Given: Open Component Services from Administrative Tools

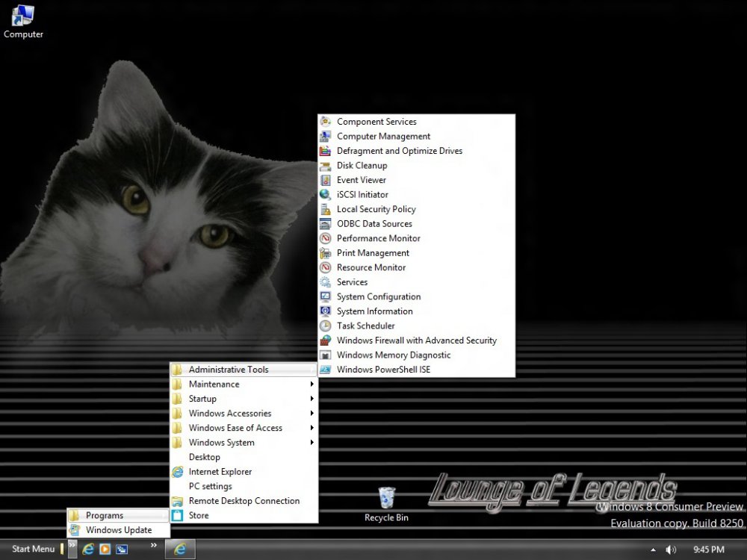Looking at the screenshot, I should [376, 122].
